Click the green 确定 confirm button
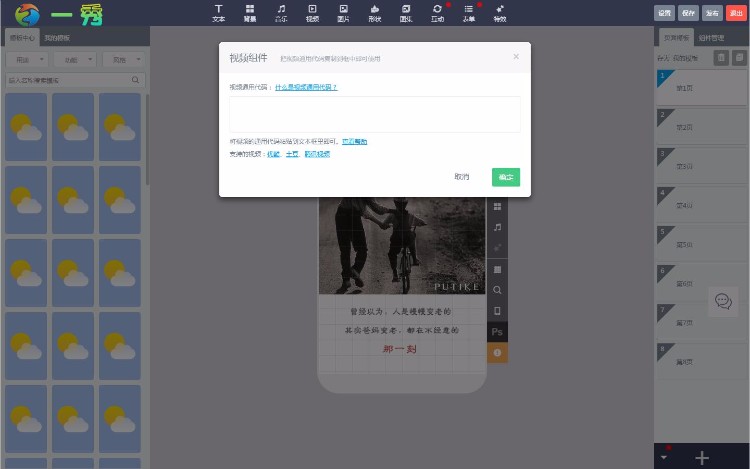750x469 pixels. point(506,177)
